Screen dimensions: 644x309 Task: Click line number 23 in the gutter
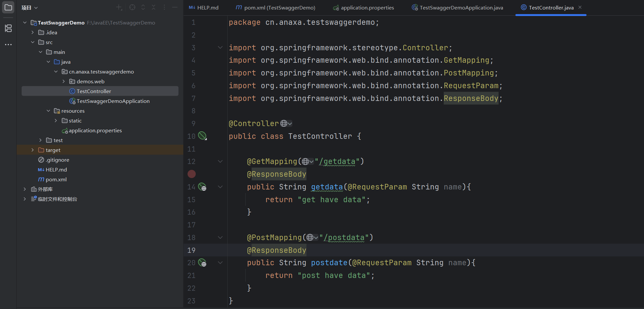(x=191, y=301)
